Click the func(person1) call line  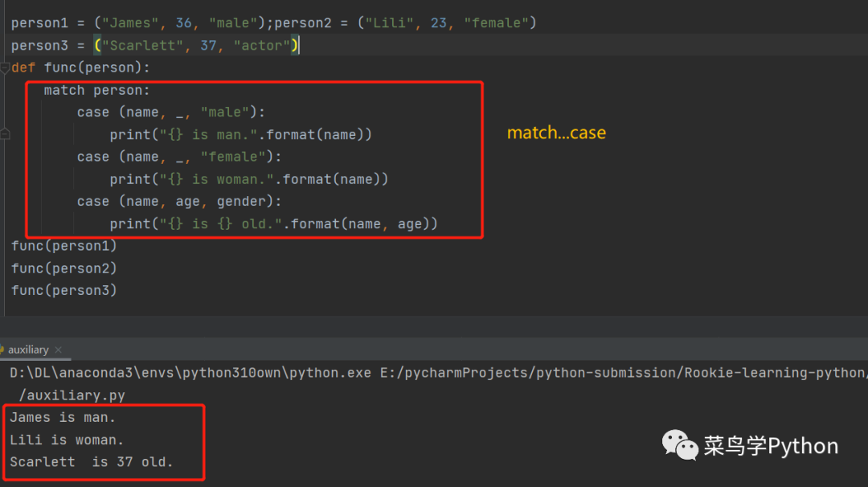click(64, 246)
